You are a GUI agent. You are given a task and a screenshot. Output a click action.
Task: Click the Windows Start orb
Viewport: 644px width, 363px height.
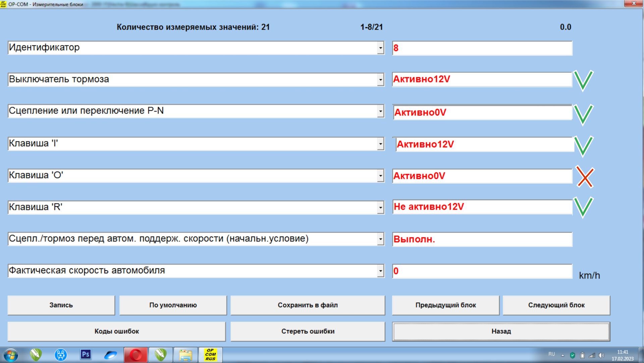click(11, 355)
